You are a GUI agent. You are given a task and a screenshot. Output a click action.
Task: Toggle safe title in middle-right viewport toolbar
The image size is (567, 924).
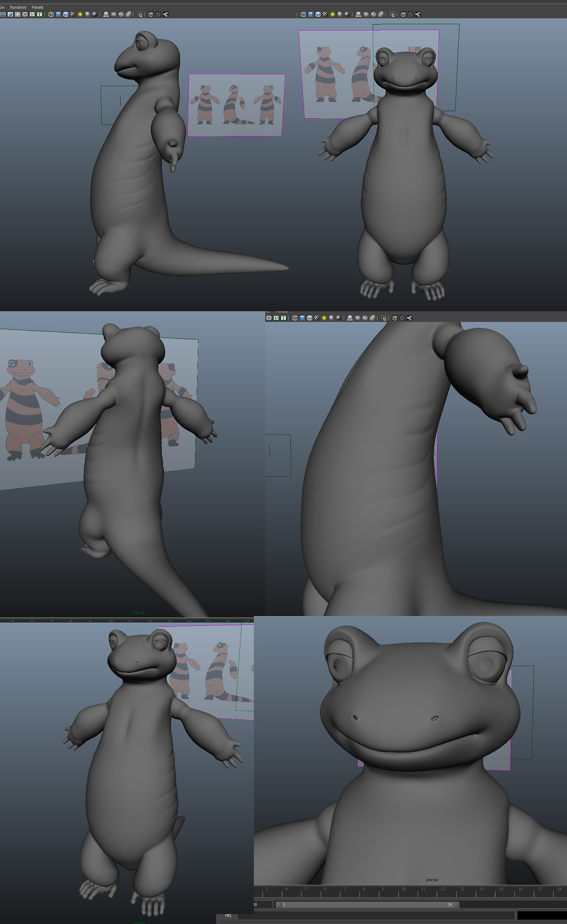tap(283, 318)
